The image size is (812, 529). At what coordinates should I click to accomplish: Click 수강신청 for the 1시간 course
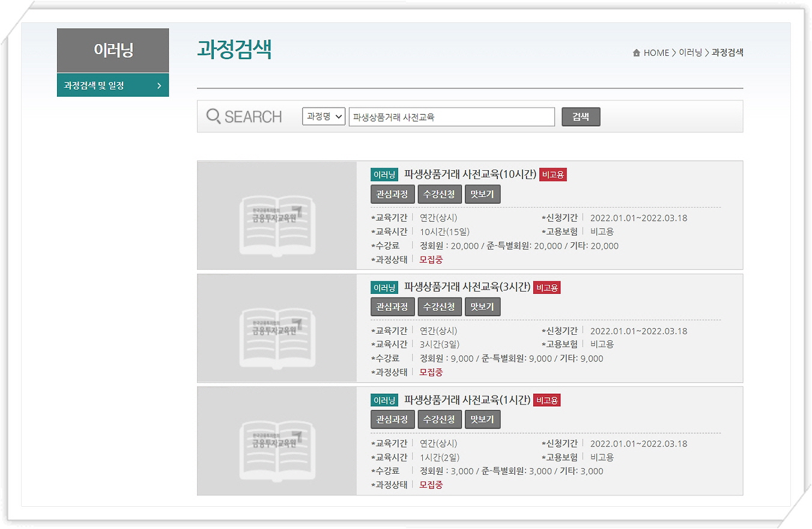click(440, 420)
